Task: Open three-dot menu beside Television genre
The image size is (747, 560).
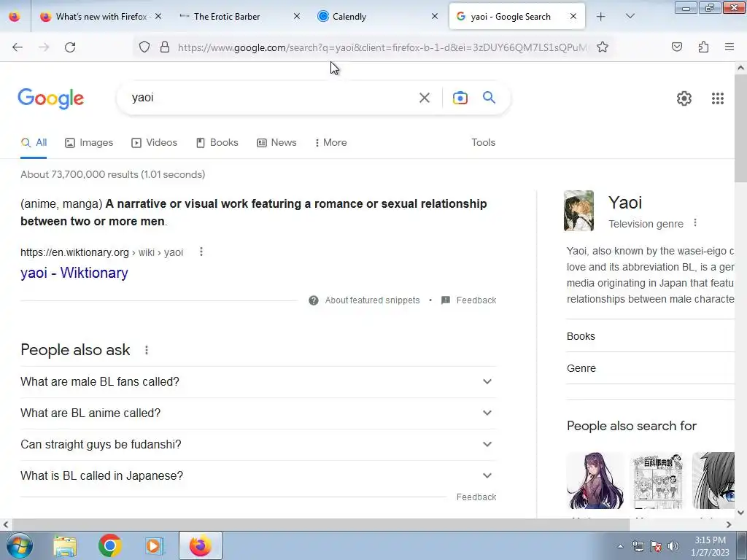Action: coord(695,222)
